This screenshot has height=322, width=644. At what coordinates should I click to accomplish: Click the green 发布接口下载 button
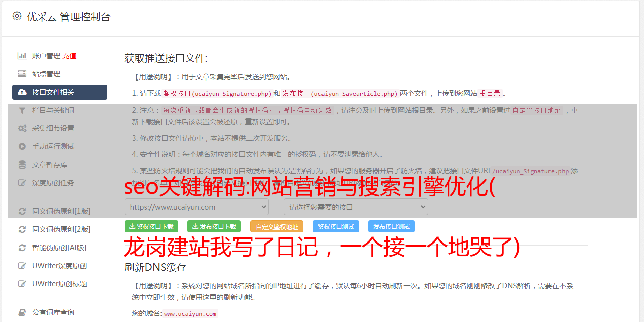(x=214, y=226)
